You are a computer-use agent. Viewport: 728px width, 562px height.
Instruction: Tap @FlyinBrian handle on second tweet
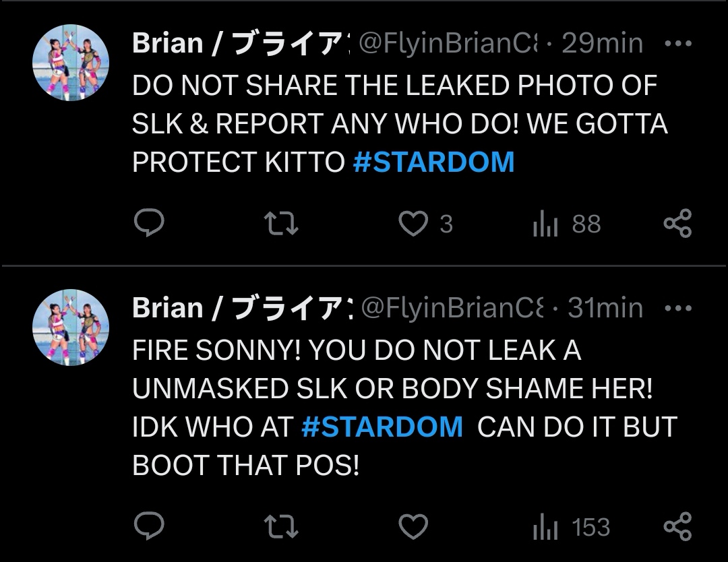click(x=451, y=309)
